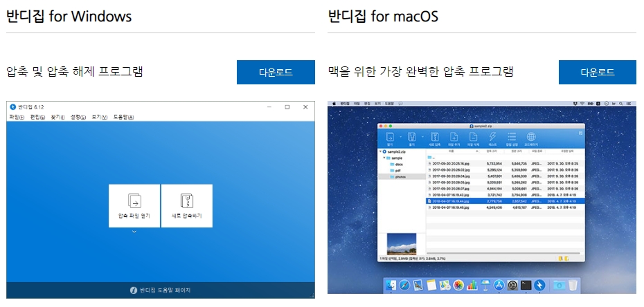Collapse the sample folder in the tree
Screen dimensions: 644x307
pyautogui.click(x=384, y=158)
